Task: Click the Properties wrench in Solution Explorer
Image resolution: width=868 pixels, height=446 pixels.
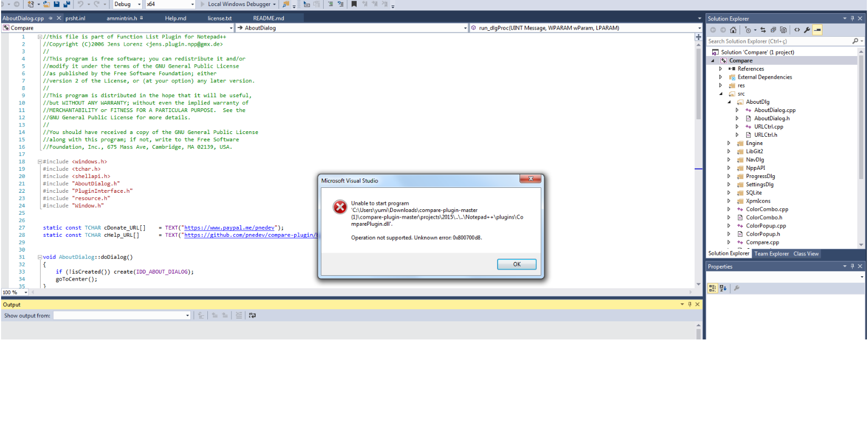Action: point(807,30)
